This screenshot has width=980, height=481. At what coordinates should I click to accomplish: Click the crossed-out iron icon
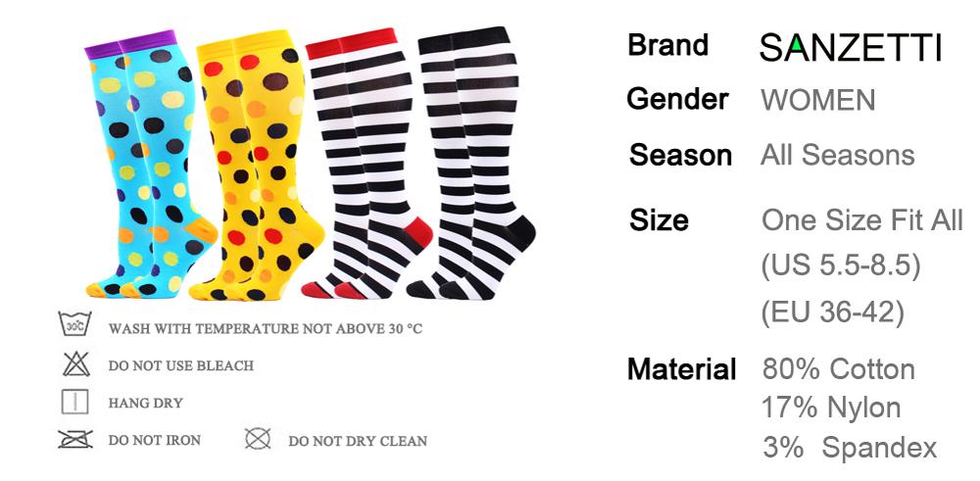[x=75, y=439]
